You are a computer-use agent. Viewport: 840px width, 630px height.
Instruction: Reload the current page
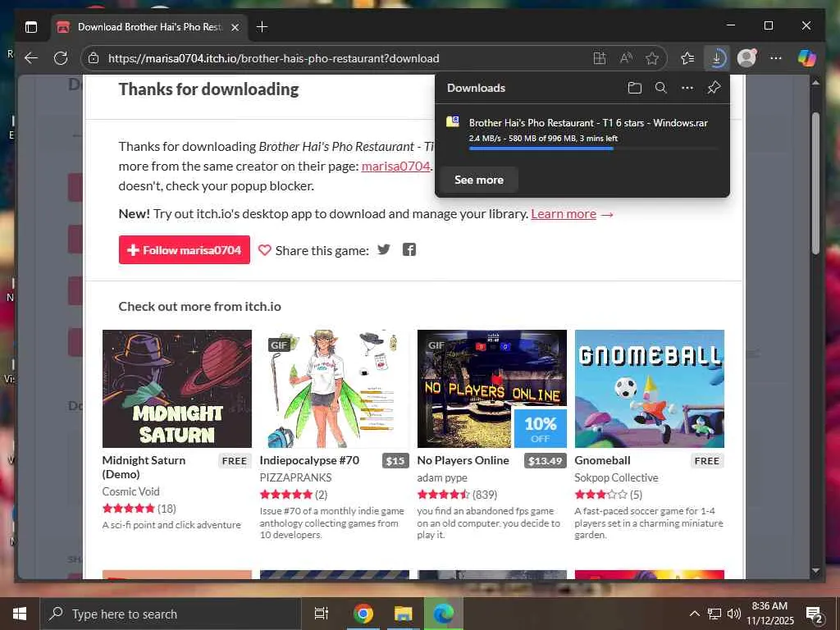61,58
